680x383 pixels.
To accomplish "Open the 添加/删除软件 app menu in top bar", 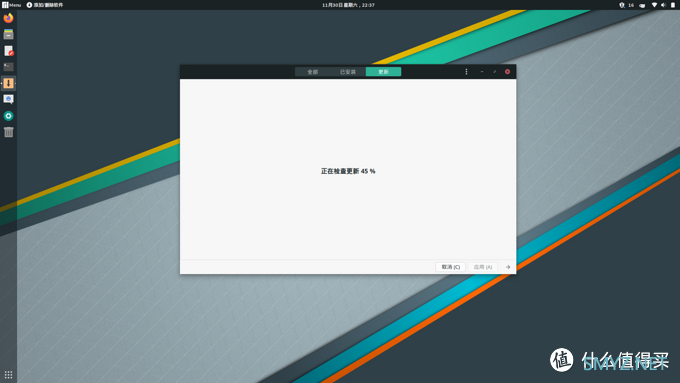I will pos(45,5).
